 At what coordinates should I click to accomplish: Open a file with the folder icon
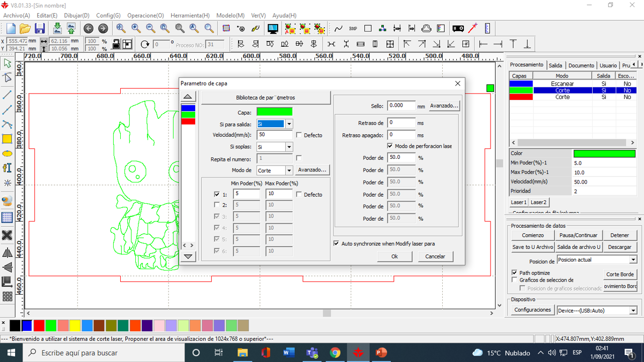(25, 29)
